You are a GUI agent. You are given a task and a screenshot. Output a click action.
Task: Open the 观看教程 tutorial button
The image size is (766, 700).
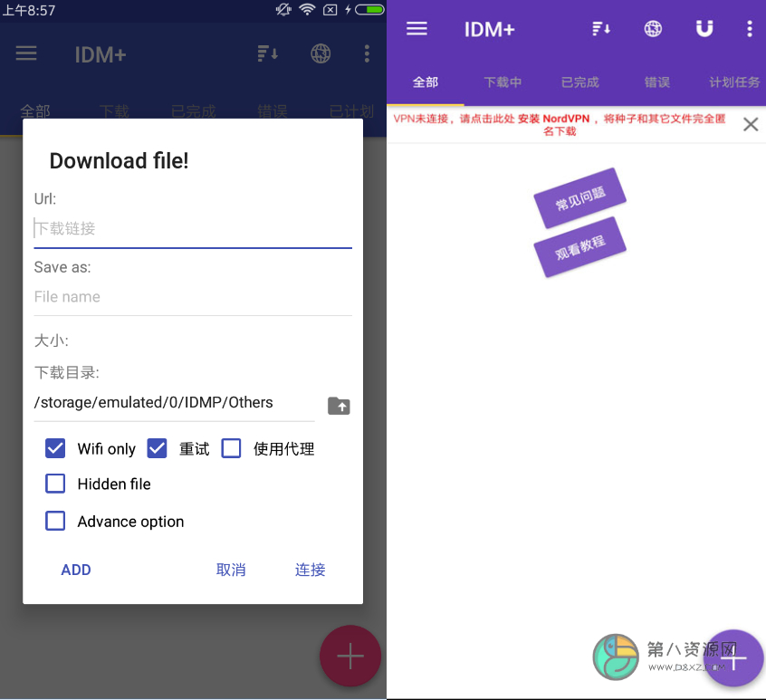point(579,247)
